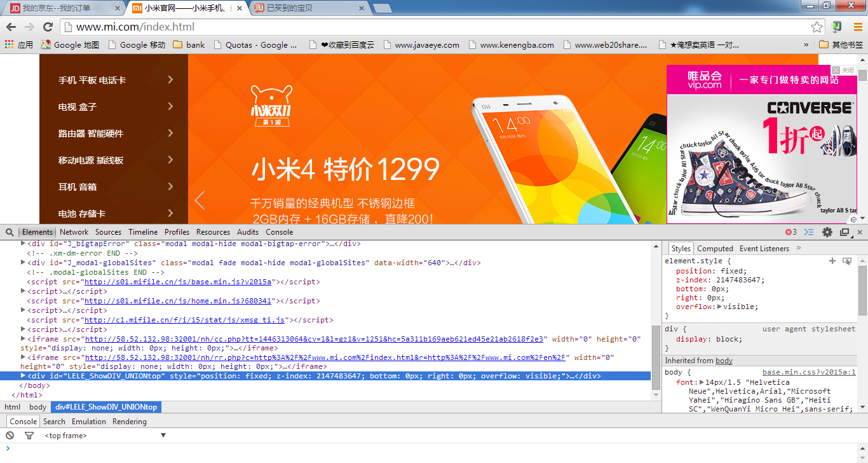868x463 pixels.
Task: Toggle the console drawer icon
Action: 809,232
